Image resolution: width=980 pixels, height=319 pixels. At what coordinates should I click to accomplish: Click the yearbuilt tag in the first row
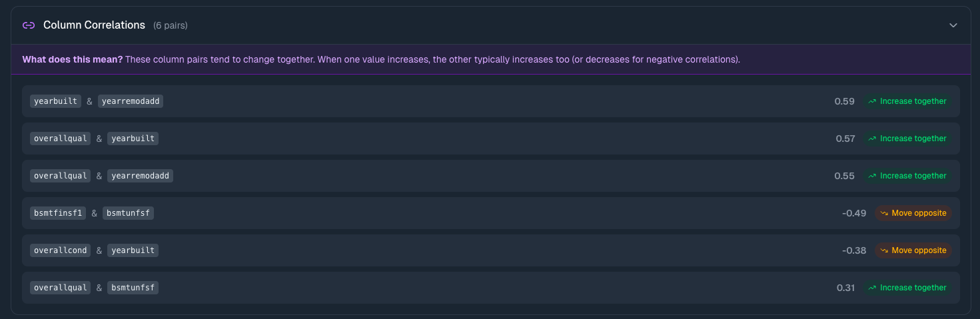pyautogui.click(x=56, y=101)
